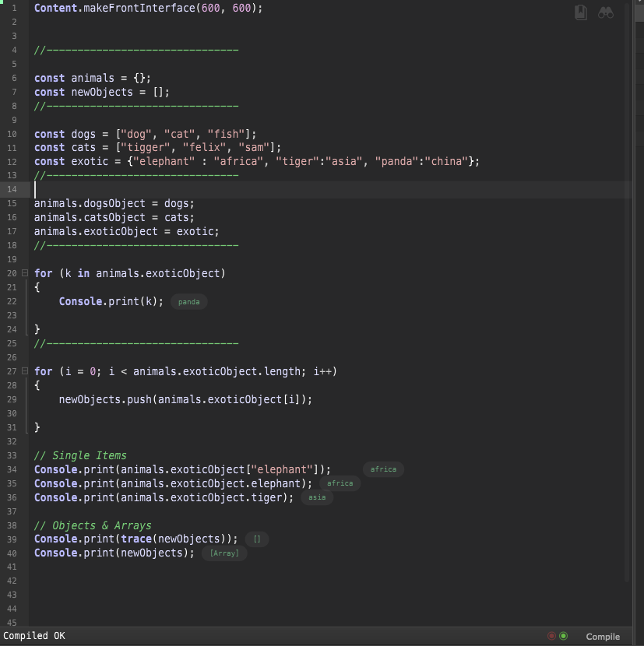Click the '// Objects & Arrays' comment
This screenshot has width=644, height=646.
point(93,525)
